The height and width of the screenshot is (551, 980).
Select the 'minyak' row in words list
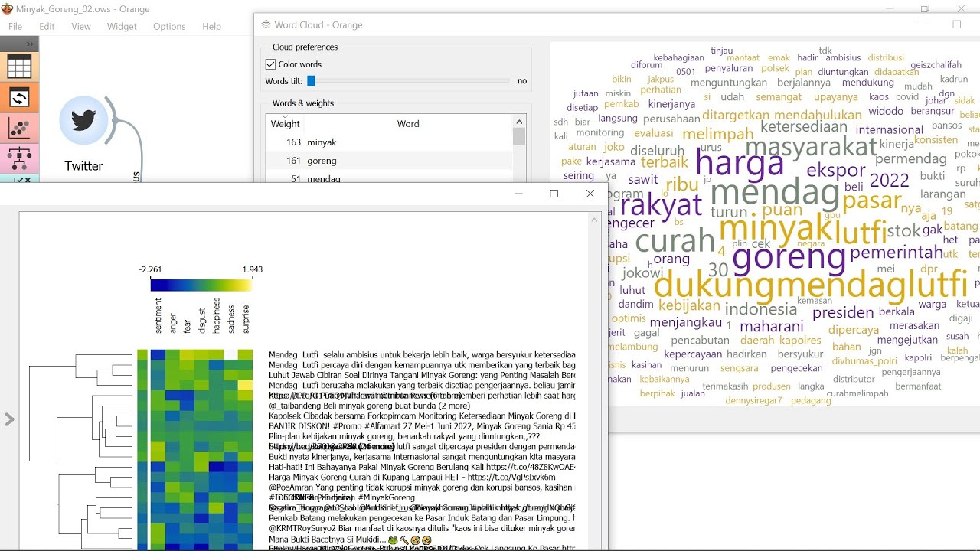tap(390, 142)
